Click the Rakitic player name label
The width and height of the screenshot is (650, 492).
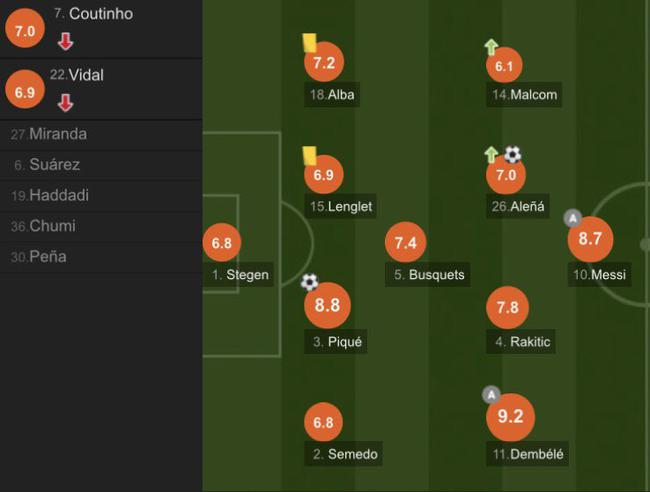pyautogui.click(x=530, y=342)
